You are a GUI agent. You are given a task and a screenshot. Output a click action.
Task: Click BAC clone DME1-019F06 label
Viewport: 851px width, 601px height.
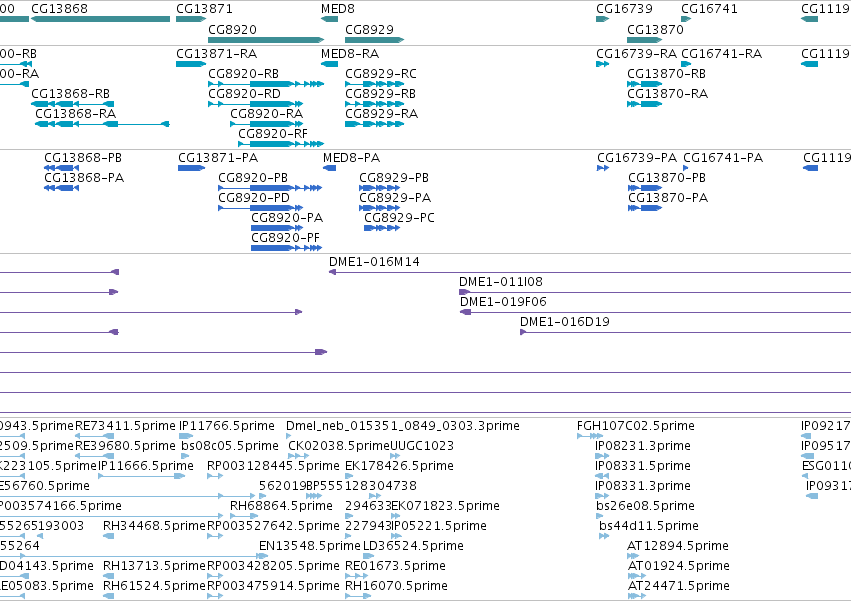pyautogui.click(x=503, y=302)
